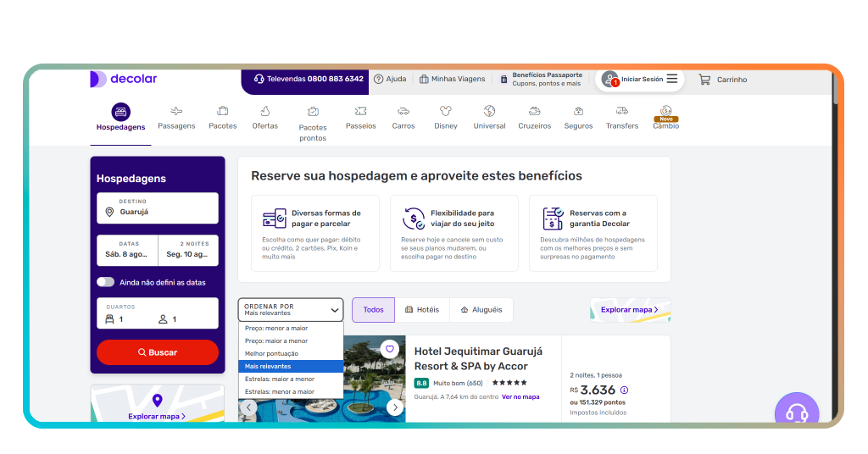Click the price info icon
The image size is (868, 454).
625,390
